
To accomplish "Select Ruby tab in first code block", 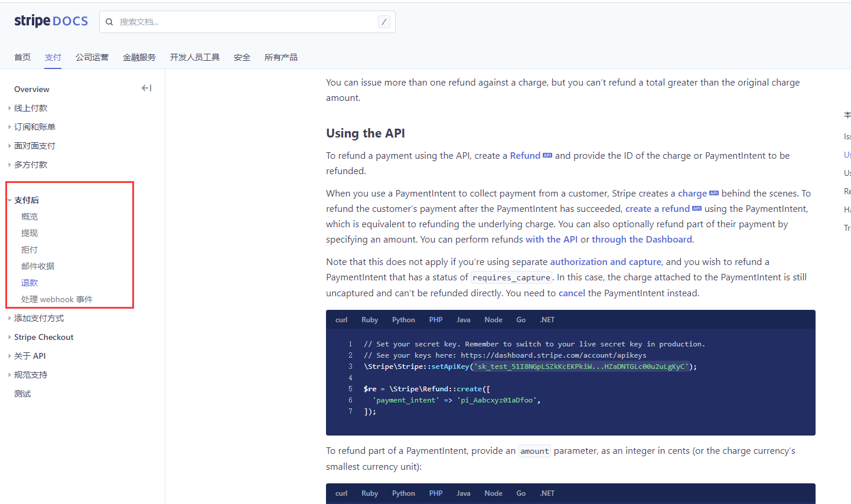I will point(370,320).
